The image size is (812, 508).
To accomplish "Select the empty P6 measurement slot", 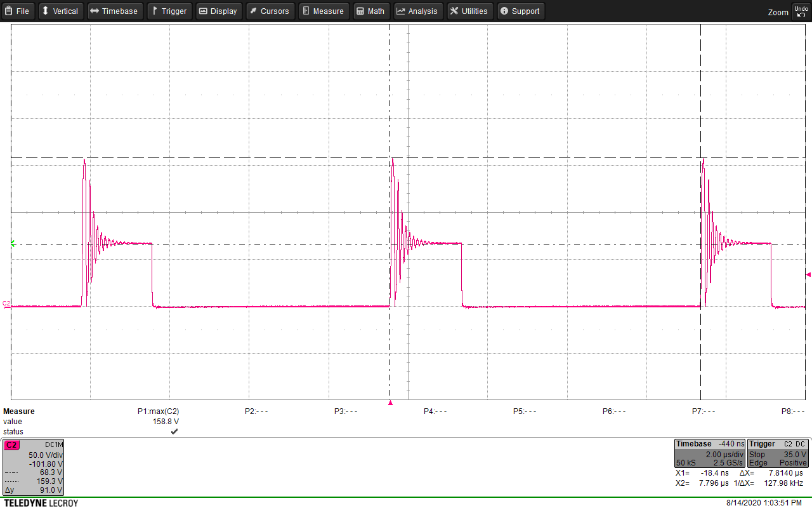I will [x=614, y=411].
